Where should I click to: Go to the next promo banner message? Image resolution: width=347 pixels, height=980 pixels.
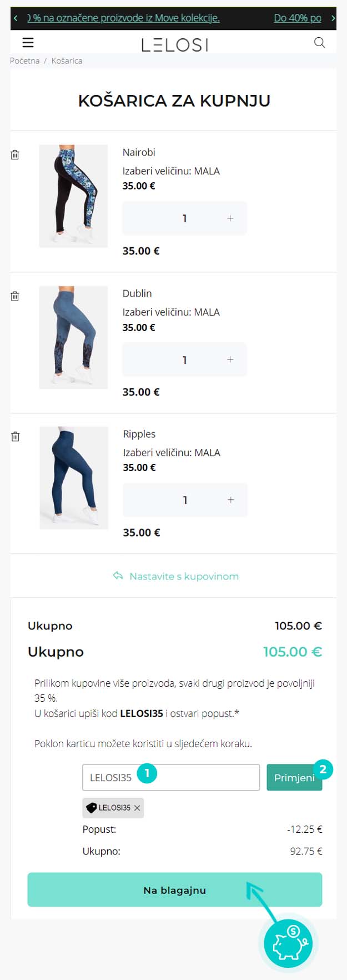[x=333, y=18]
